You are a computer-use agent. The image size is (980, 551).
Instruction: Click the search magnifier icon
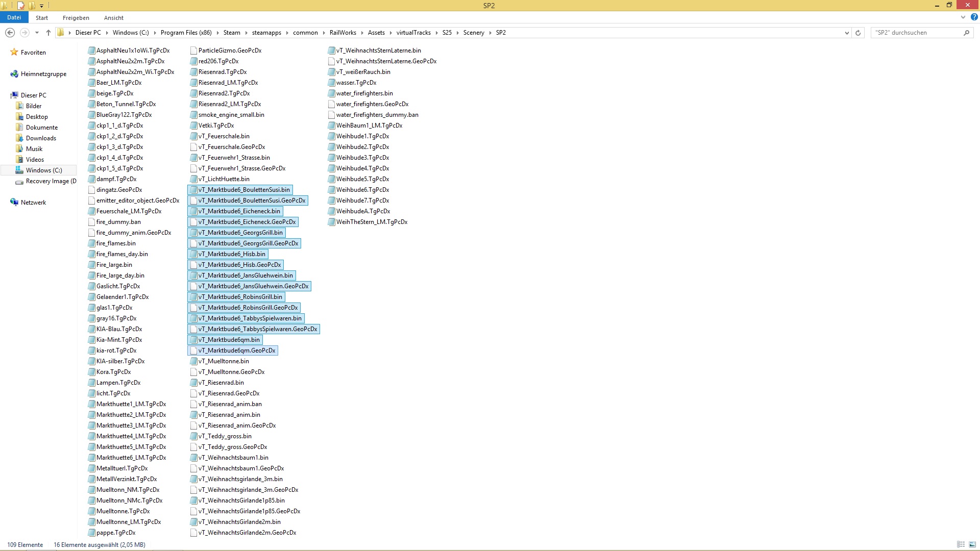[966, 33]
